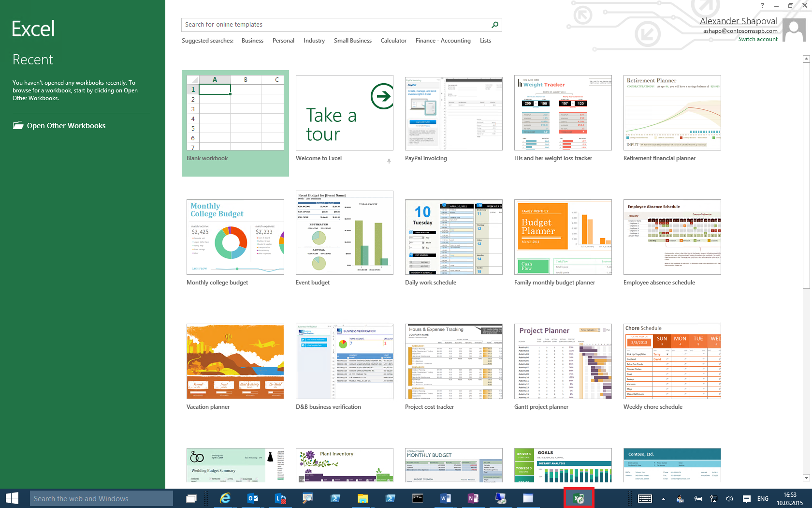
Task: Click the template list scroll-down arrow
Action: [806, 478]
